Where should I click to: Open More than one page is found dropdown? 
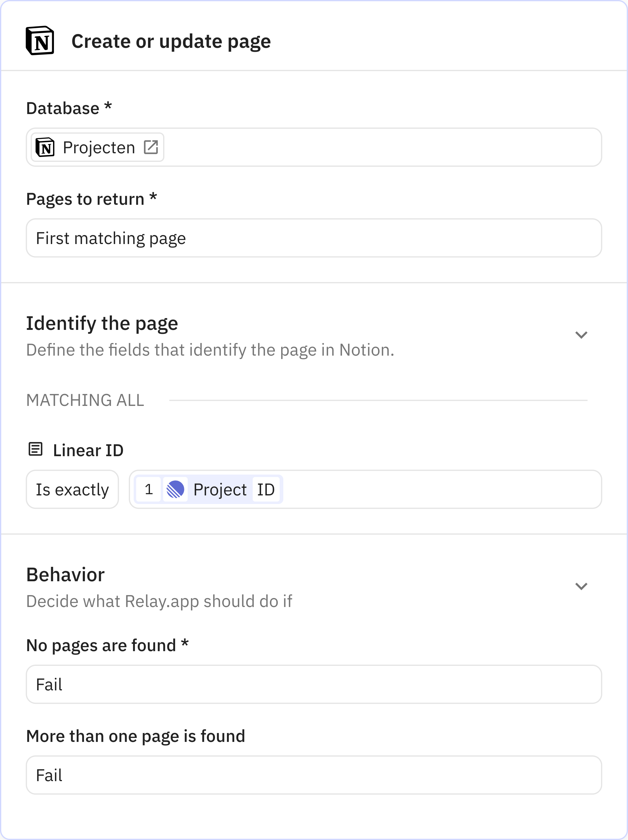tap(314, 775)
